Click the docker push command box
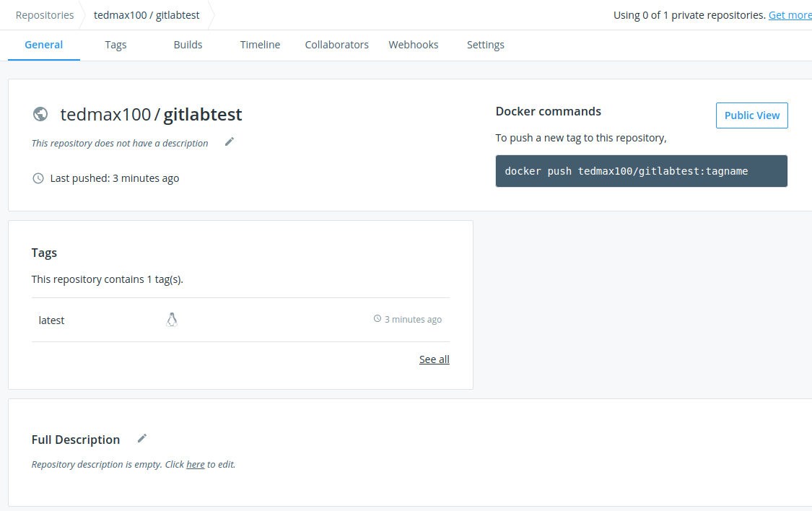This screenshot has height=511, width=812. click(641, 171)
